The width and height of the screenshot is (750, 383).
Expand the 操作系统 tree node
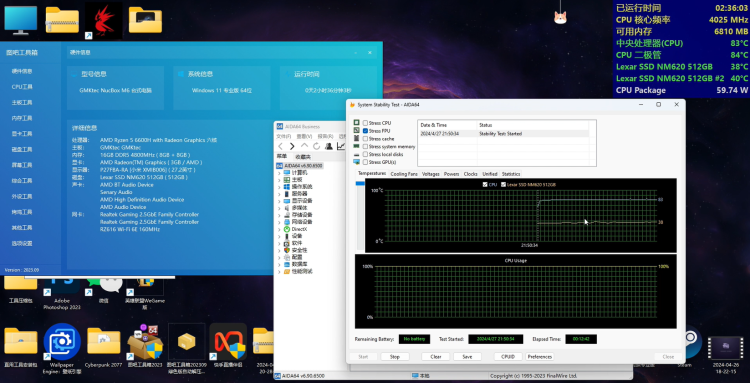[x=279, y=186]
